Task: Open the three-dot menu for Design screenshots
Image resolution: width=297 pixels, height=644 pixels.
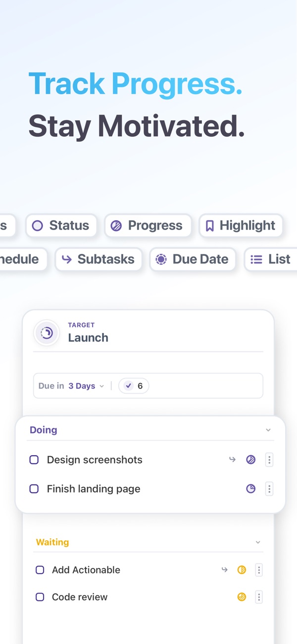Action: (269, 460)
